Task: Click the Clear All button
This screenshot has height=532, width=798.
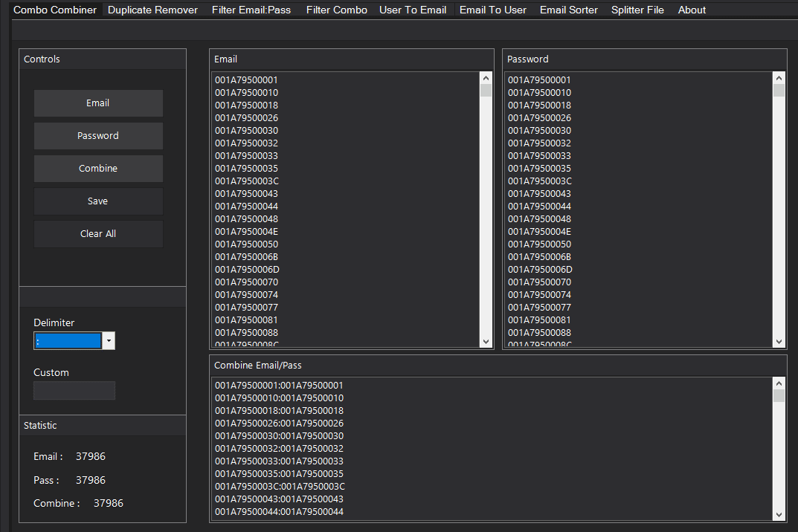Action: [x=98, y=234]
